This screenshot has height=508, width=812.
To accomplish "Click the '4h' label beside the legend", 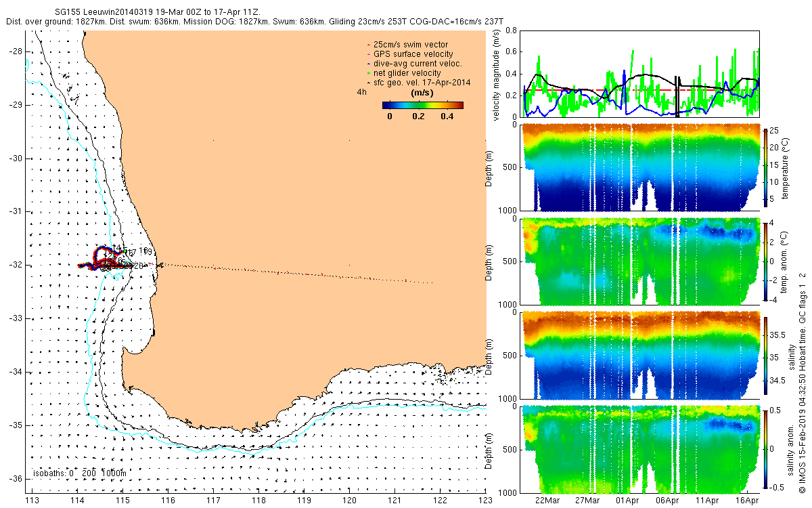I will (362, 92).
